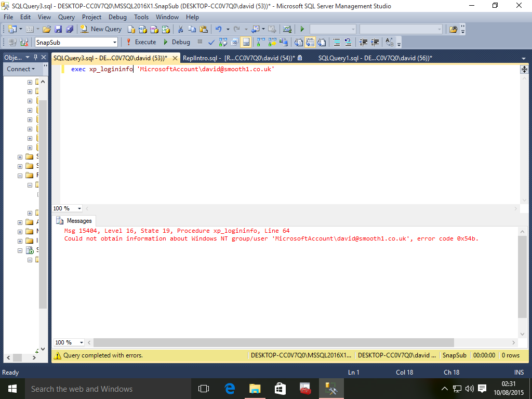Start debugging with the Debug button

[176, 42]
